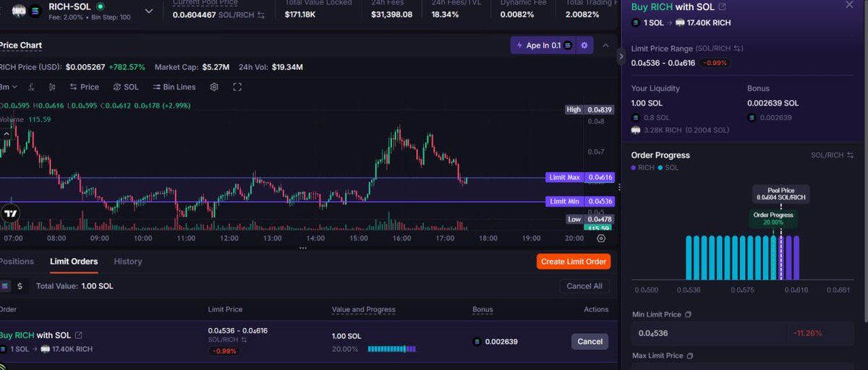Open external link in side panel title
The width and height of the screenshot is (868, 370).
(722, 7)
